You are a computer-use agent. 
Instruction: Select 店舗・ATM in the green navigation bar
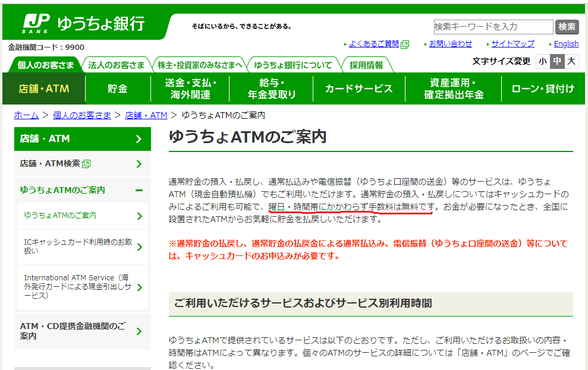coord(44,88)
